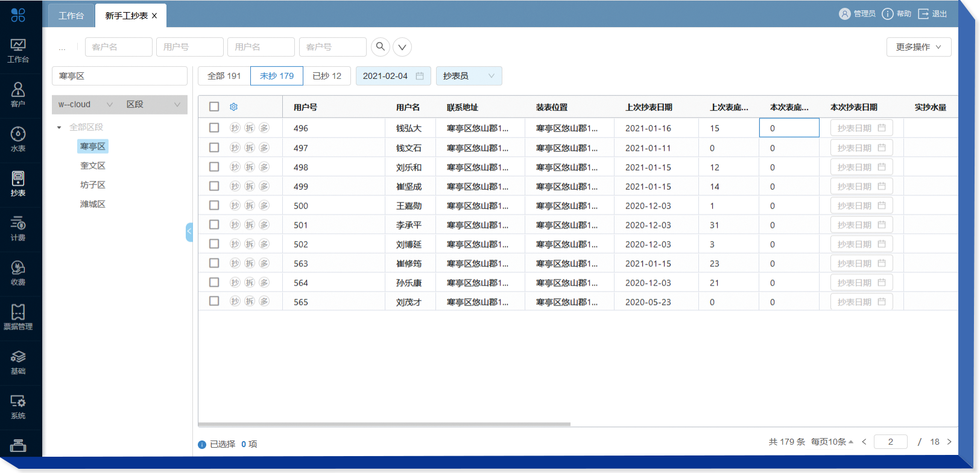
Task: Click the horizontal table scrollbar
Action: pyautogui.click(x=384, y=424)
